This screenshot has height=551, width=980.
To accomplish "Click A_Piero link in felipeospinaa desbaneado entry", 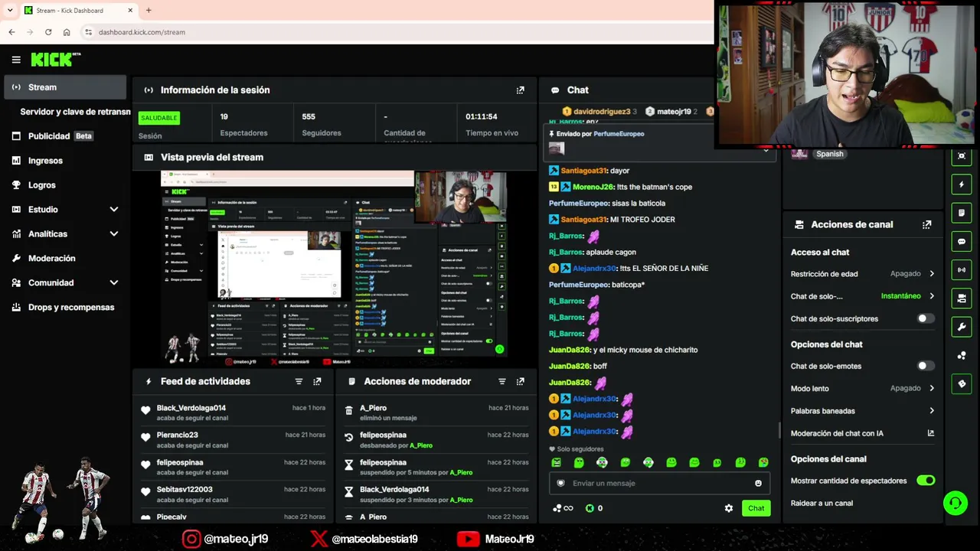I will [x=421, y=445].
